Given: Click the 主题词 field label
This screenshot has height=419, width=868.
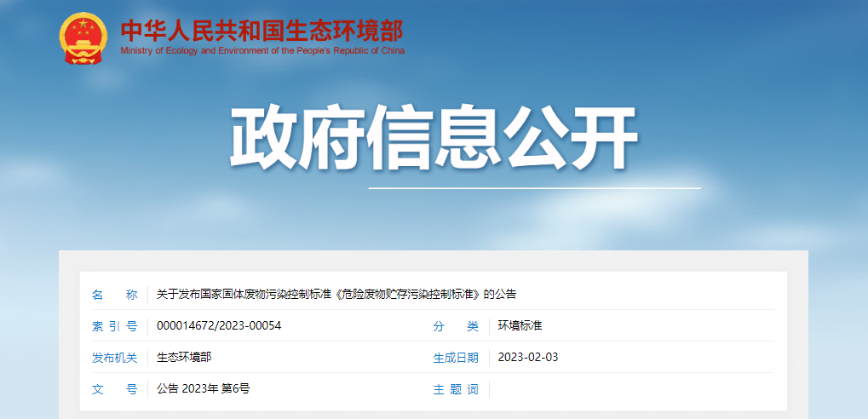Looking at the screenshot, I should (456, 390).
